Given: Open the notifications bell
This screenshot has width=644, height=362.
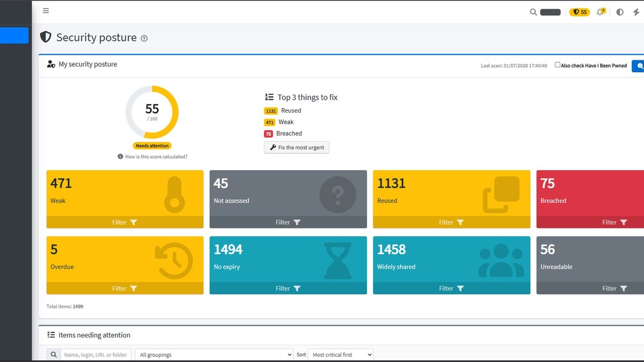Looking at the screenshot, I should [x=601, y=12].
